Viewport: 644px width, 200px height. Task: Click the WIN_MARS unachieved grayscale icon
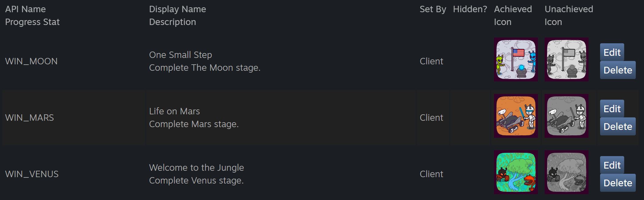click(566, 116)
